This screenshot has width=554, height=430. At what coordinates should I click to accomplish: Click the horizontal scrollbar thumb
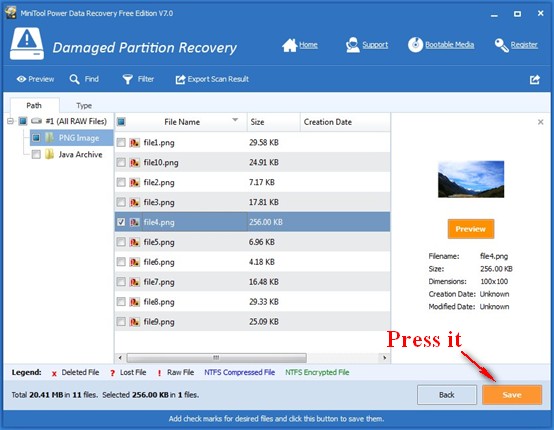(x=216, y=358)
